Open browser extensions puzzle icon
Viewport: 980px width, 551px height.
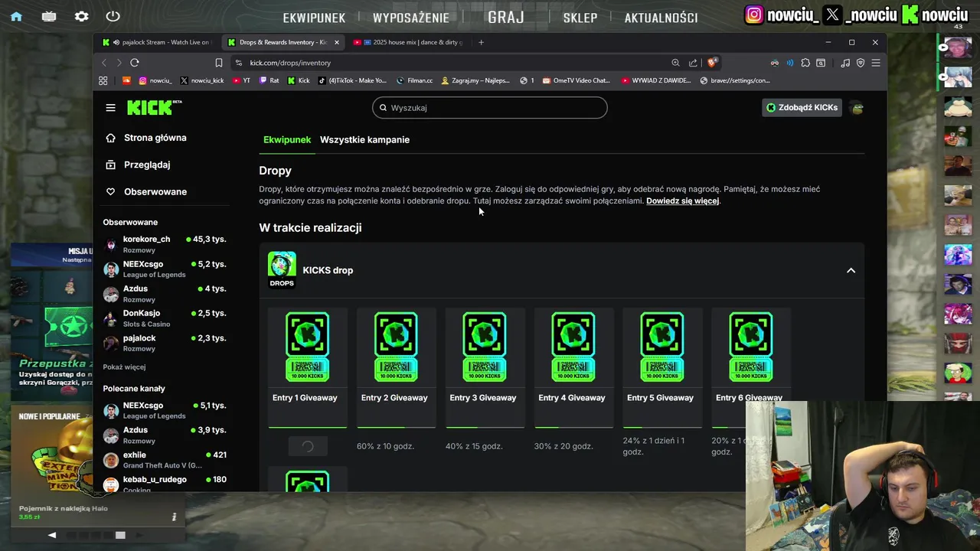pyautogui.click(x=805, y=63)
